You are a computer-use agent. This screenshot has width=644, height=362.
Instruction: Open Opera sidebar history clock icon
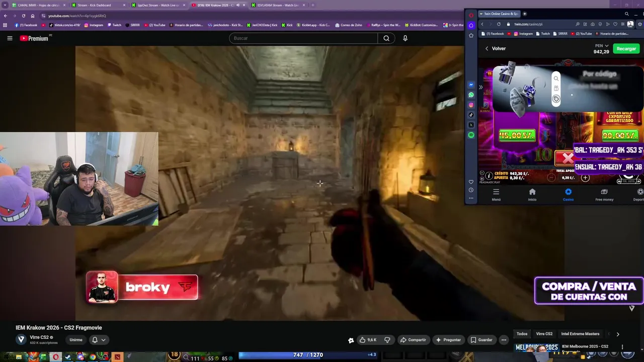pyautogui.click(x=471, y=190)
